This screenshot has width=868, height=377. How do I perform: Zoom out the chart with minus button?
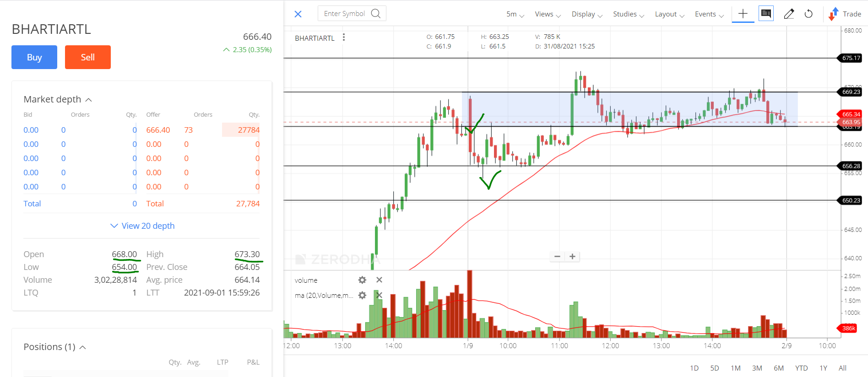[557, 256]
